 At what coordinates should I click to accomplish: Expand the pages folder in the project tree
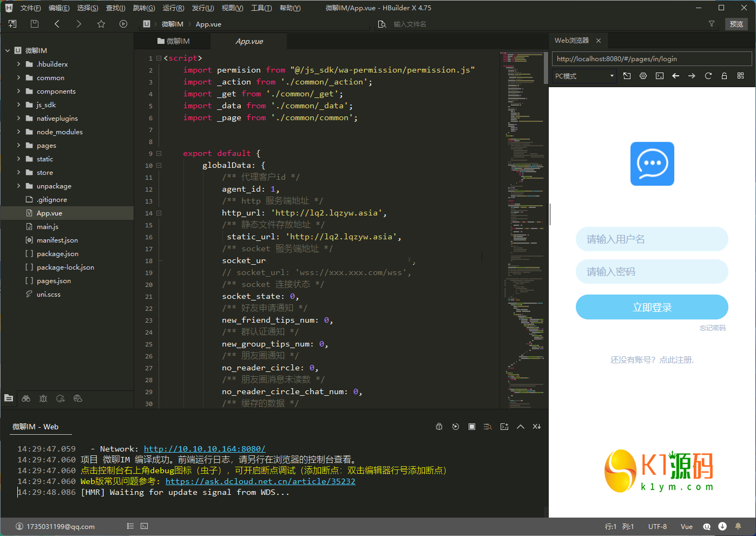pos(19,145)
